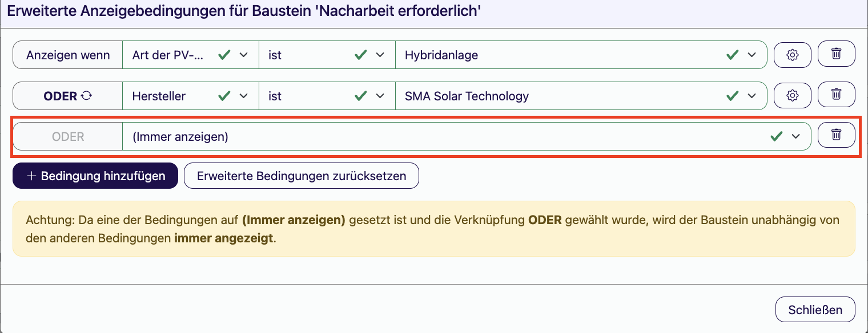The image size is (868, 333).
Task: Open gear settings for SMA Solar Technology condition
Action: click(792, 96)
